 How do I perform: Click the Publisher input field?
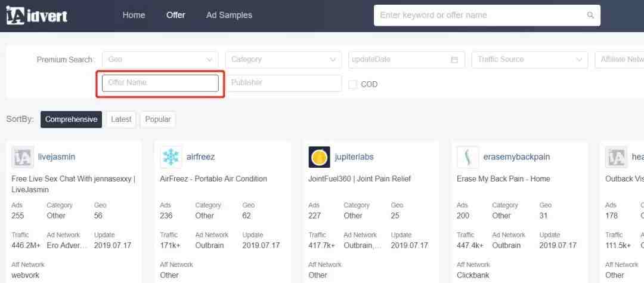pyautogui.click(x=283, y=83)
